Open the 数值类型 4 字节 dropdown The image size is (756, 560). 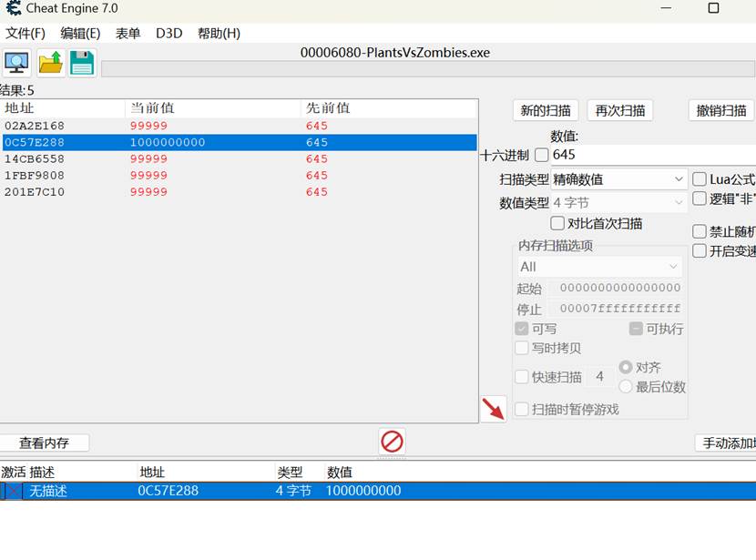619,202
